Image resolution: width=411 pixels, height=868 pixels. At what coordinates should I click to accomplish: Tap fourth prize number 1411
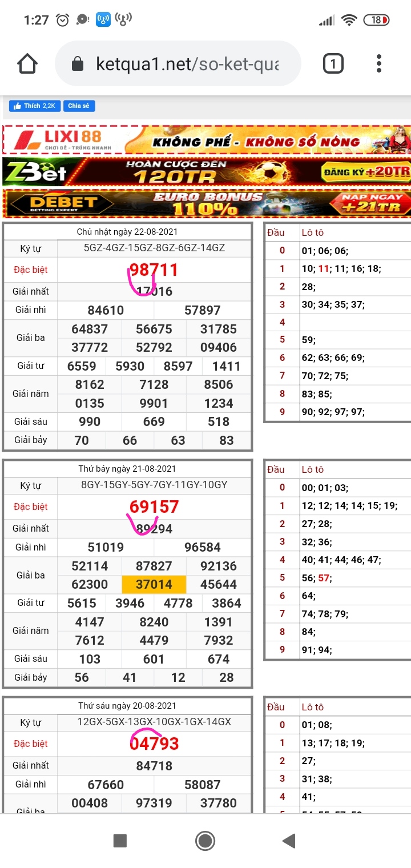click(x=227, y=366)
